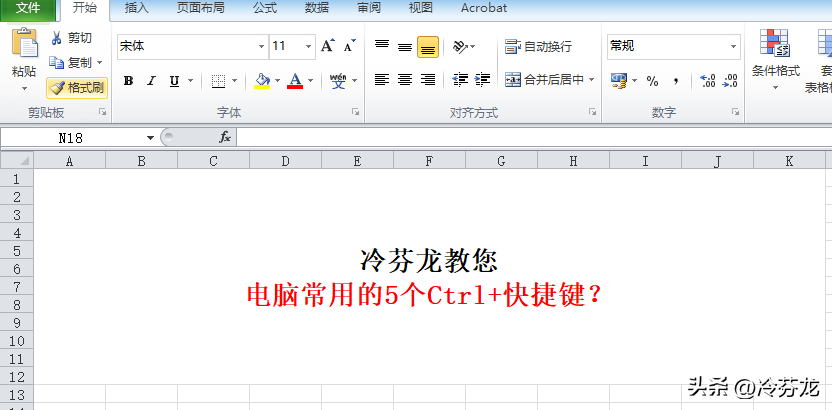Click the Increase Indent icon

(x=482, y=80)
